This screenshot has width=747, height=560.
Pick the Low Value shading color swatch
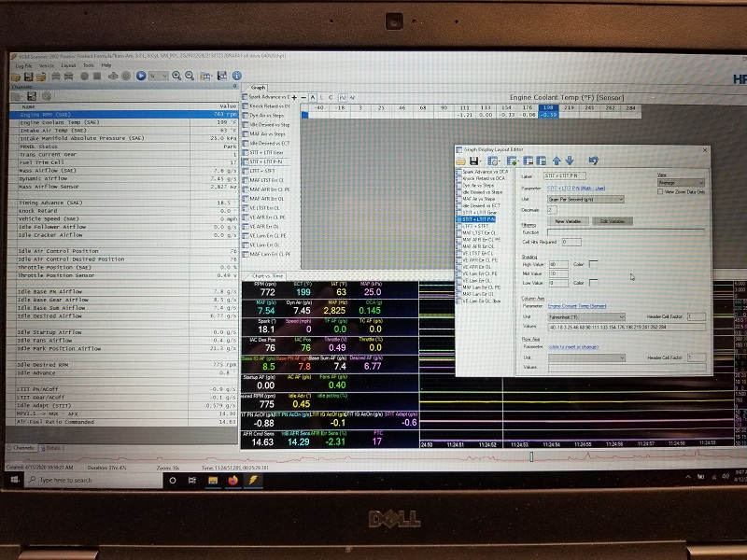[594, 283]
